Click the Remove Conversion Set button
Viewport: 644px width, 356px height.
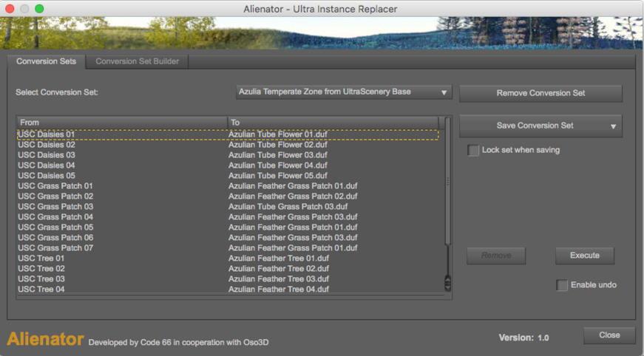coord(540,93)
